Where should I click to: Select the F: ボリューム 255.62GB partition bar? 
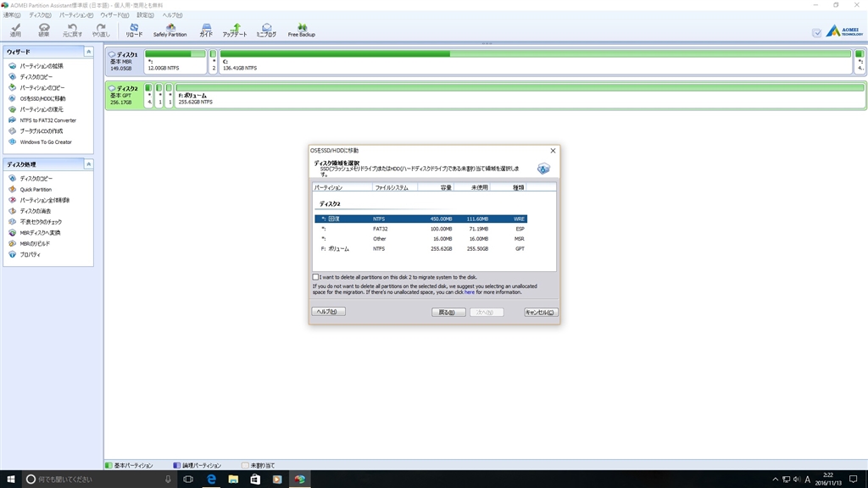(520, 95)
